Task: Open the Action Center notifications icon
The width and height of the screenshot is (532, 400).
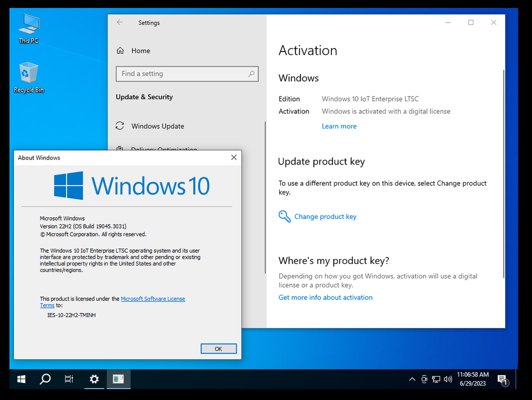Action: coord(503,379)
